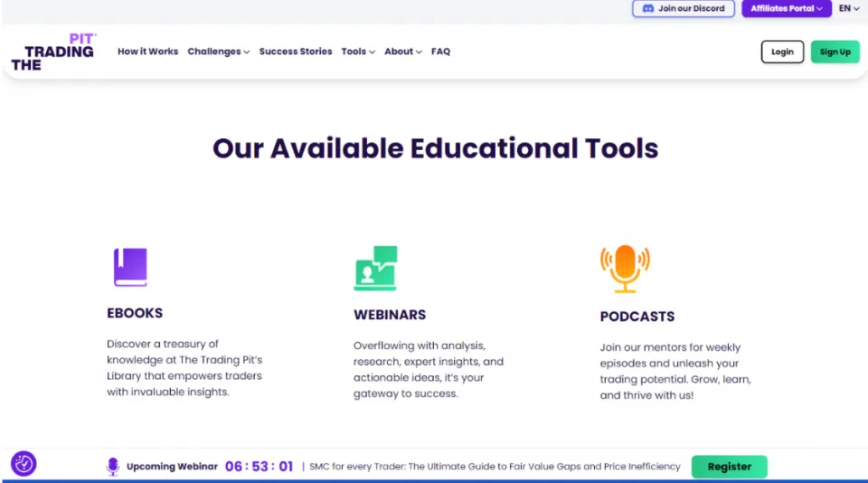This screenshot has height=483, width=868.
Task: Click the Podcasts description 'Join our mentors'
Action: point(675,371)
